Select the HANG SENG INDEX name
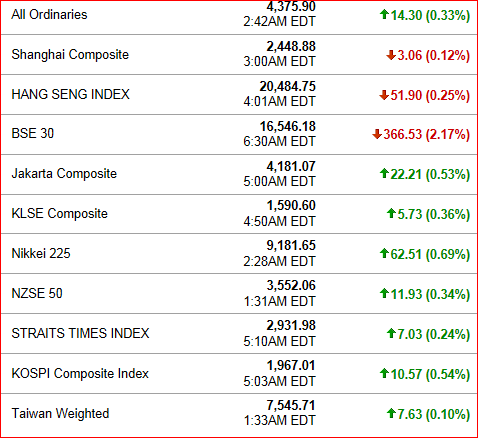Viewport: 478px width, 438px height. tap(71, 94)
